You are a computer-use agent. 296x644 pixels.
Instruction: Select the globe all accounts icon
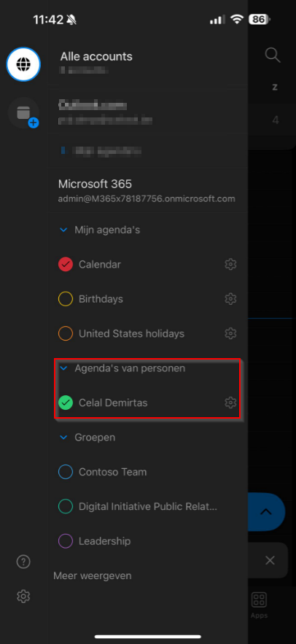click(23, 64)
